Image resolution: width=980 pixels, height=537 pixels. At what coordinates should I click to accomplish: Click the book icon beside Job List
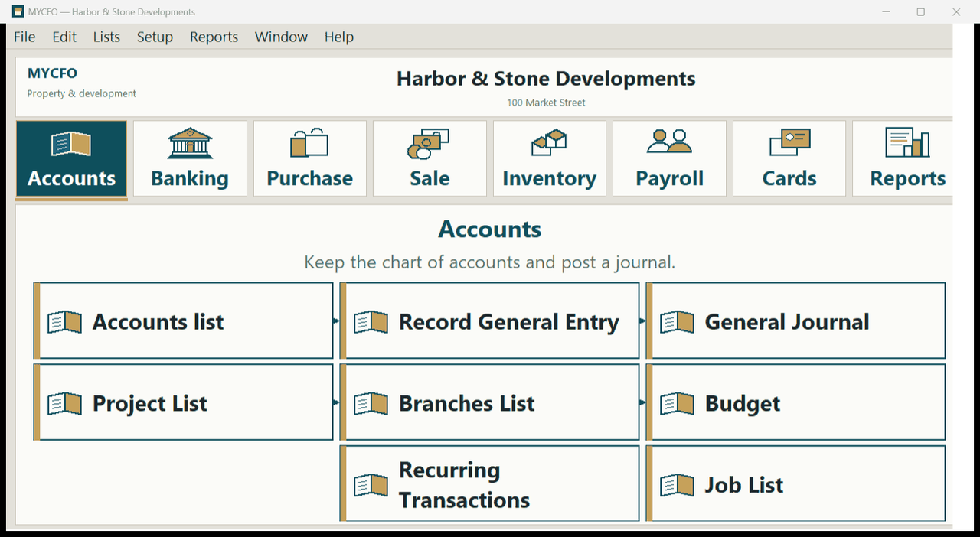(678, 485)
